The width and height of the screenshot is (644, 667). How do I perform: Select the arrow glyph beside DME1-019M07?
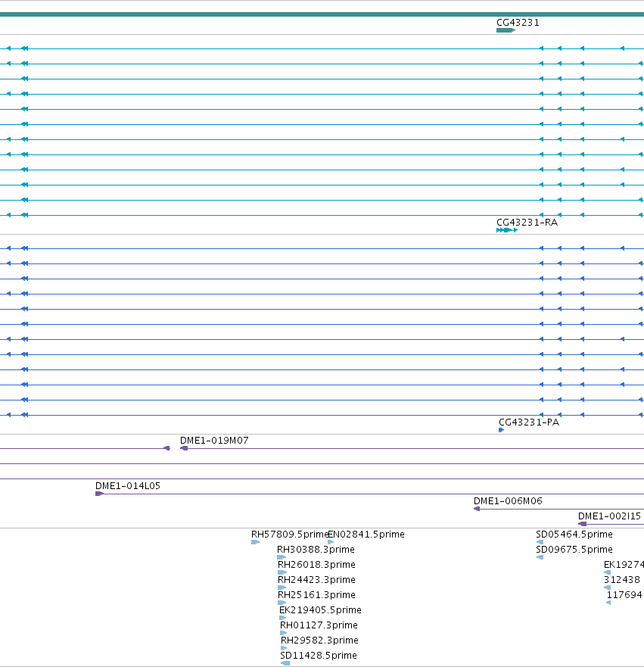click(x=184, y=448)
